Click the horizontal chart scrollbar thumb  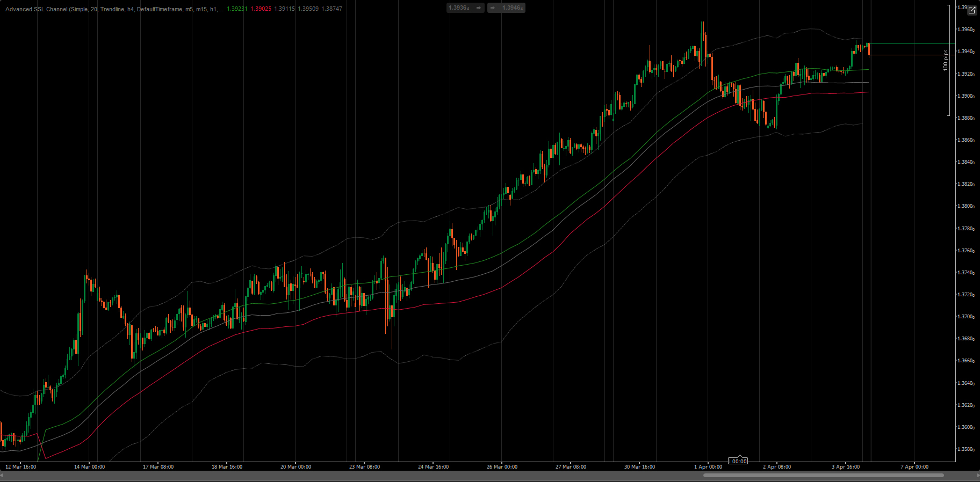coord(823,475)
